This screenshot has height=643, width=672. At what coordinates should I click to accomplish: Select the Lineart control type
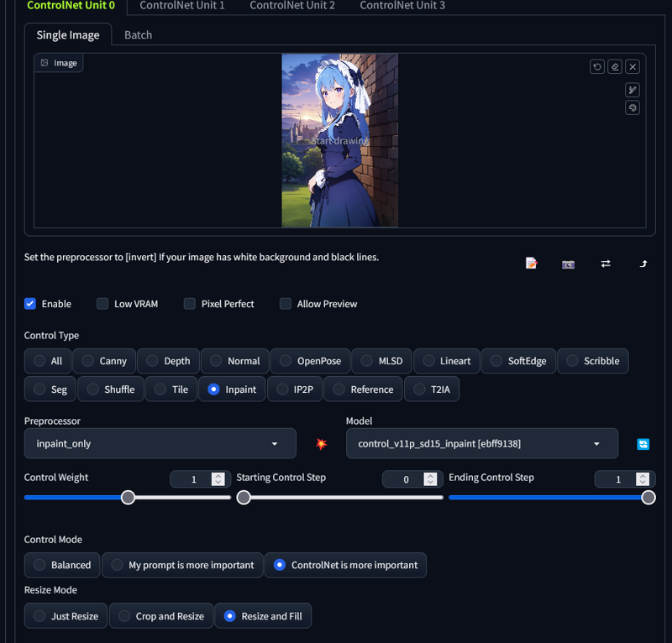coord(447,361)
